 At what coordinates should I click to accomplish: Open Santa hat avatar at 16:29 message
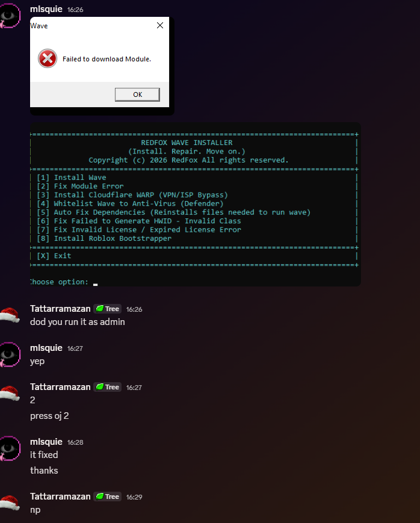pos(10,503)
